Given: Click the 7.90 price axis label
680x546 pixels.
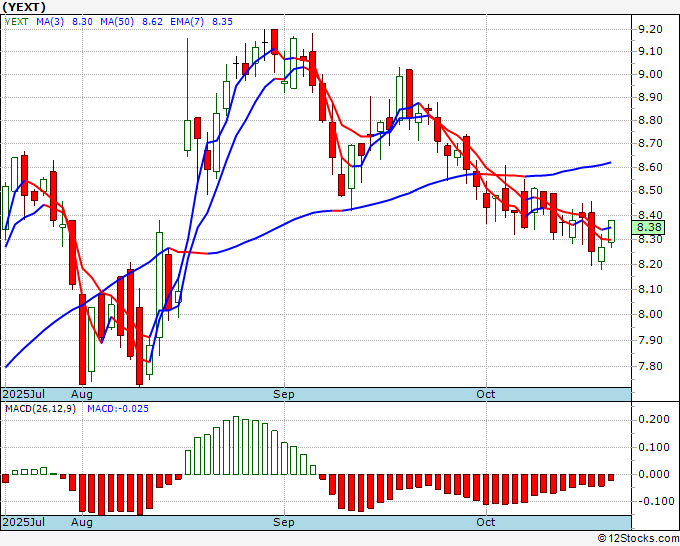Looking at the screenshot, I should tap(650, 340).
